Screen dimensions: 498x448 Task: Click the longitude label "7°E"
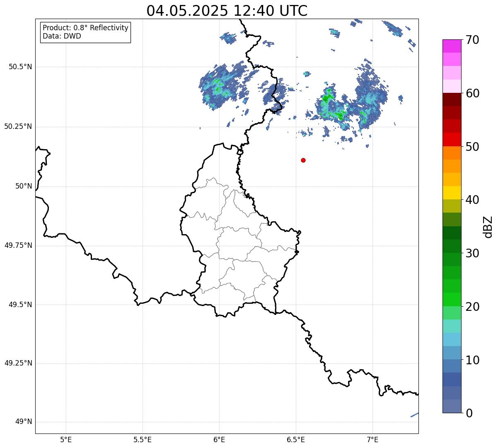pos(372,439)
